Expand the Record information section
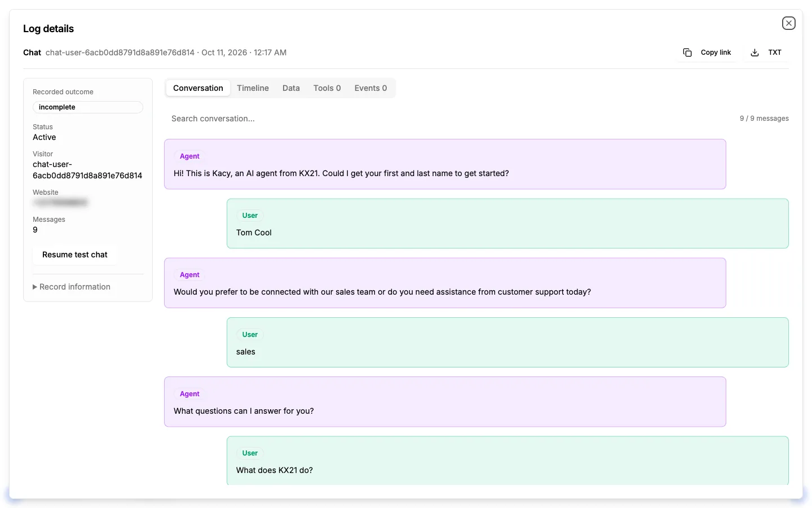This screenshot has height=508, width=812. (72, 287)
